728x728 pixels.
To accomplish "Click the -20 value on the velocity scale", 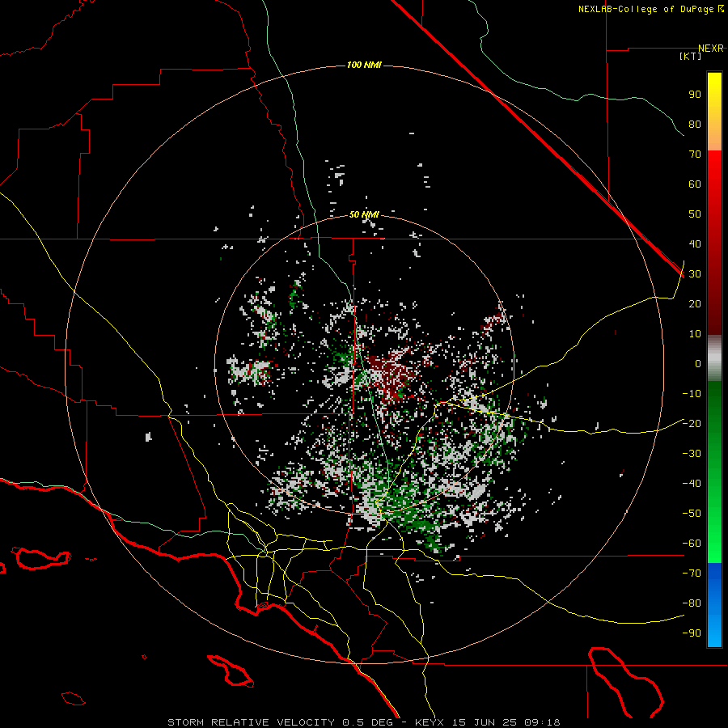I will (692, 424).
